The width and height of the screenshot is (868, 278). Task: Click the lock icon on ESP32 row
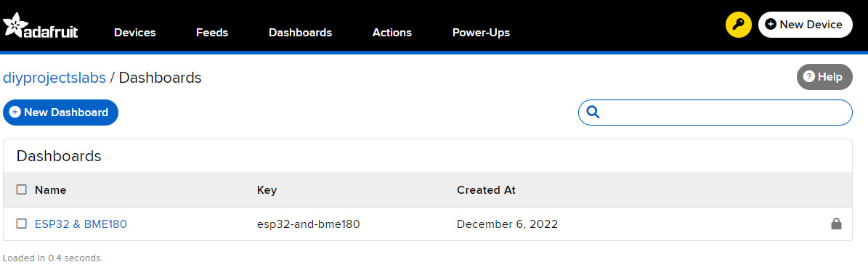837,224
